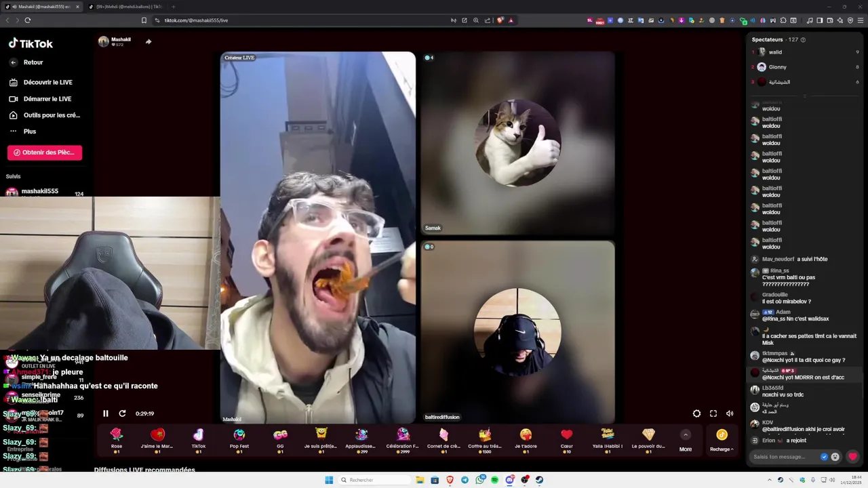Screen dimensions: 868x488
Task: Open Gradouille chat username
Action: (x=775, y=295)
